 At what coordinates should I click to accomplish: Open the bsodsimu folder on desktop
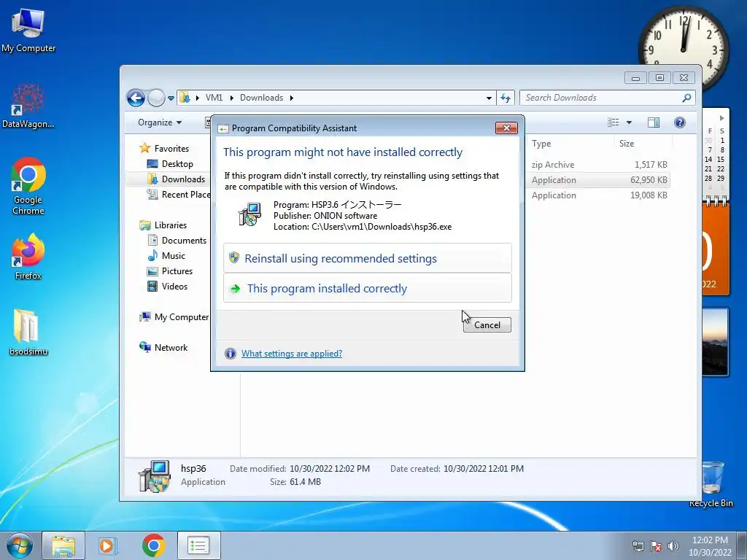[28, 332]
